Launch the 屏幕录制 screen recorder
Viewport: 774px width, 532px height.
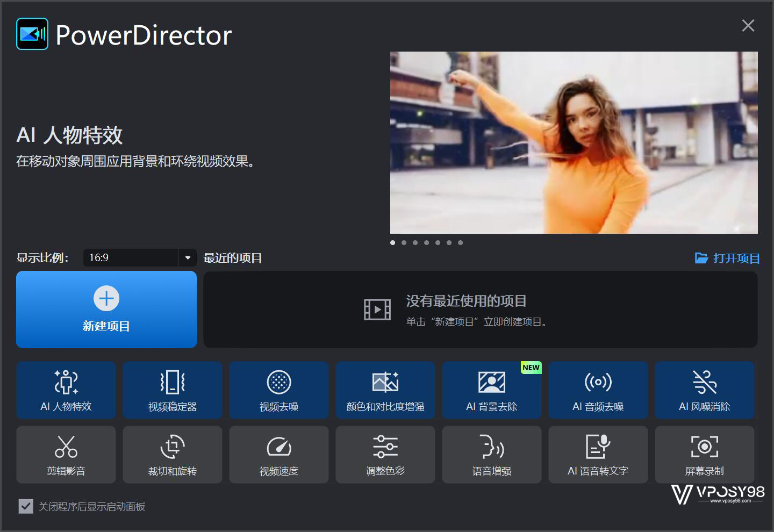click(705, 455)
